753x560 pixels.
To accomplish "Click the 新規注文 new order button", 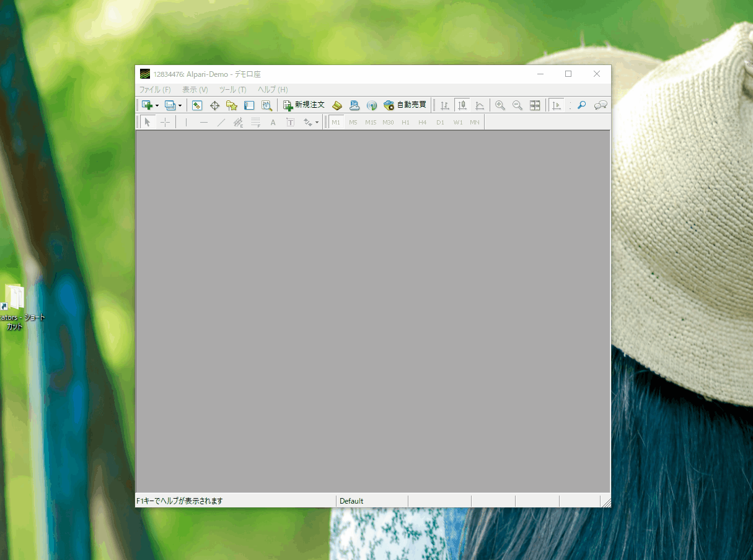I will 304,105.
